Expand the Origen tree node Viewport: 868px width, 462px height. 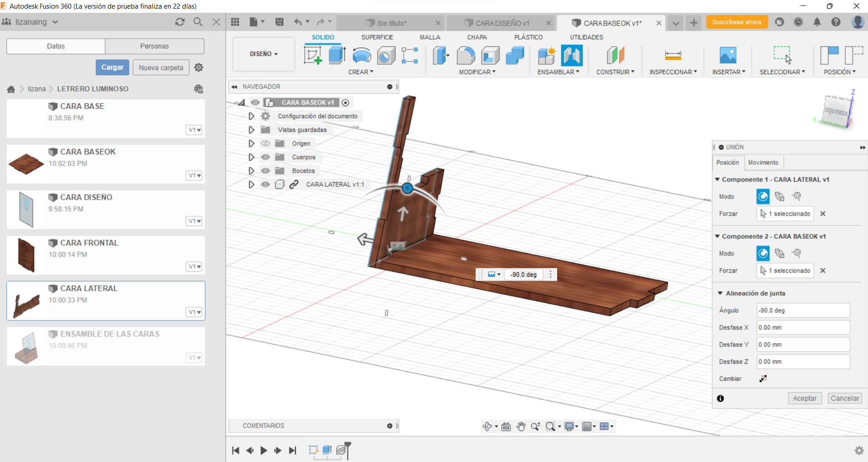[251, 143]
